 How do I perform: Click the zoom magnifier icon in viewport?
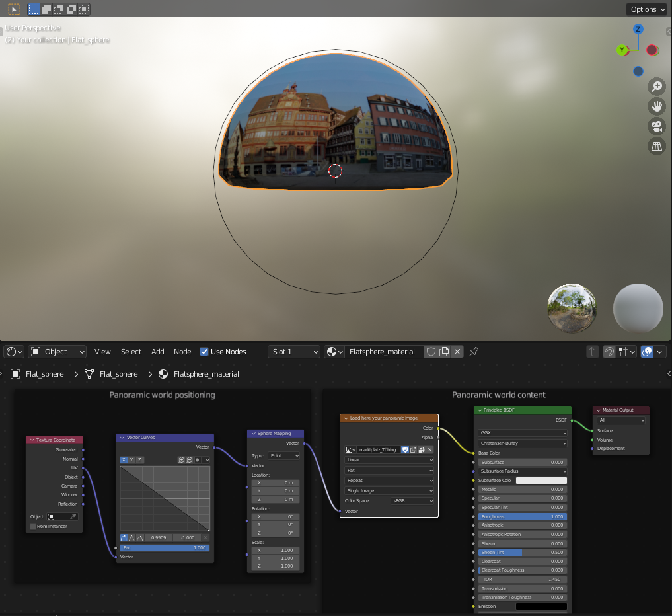(x=657, y=86)
